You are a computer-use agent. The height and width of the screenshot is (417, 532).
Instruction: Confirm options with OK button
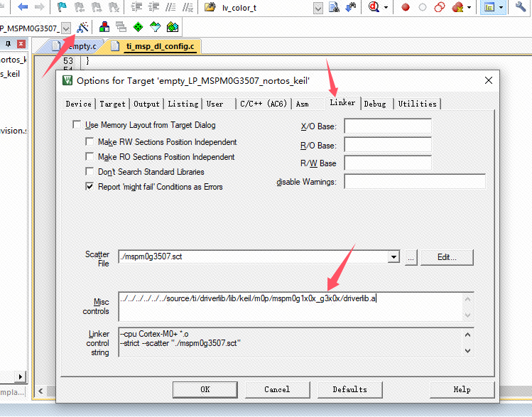(x=205, y=389)
